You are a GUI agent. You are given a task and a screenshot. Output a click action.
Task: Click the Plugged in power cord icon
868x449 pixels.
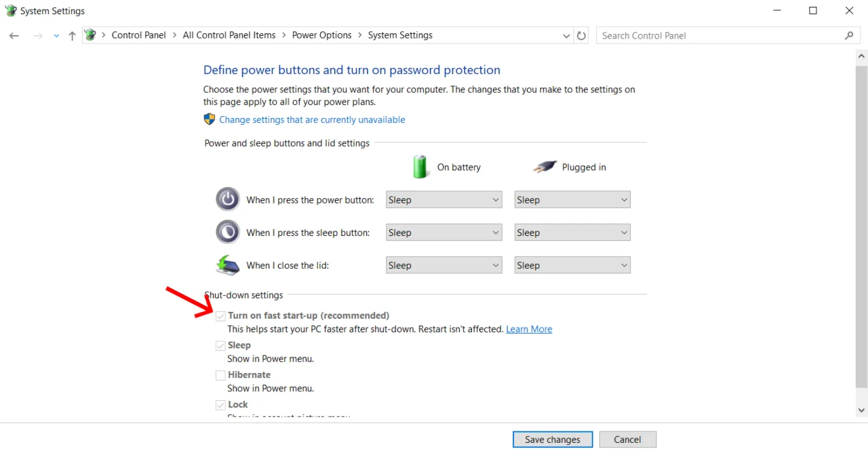(545, 166)
